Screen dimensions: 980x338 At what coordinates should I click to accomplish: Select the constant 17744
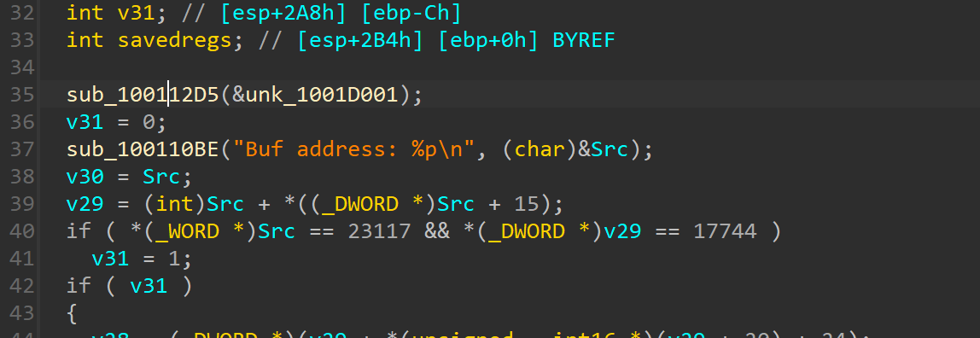tap(725, 231)
